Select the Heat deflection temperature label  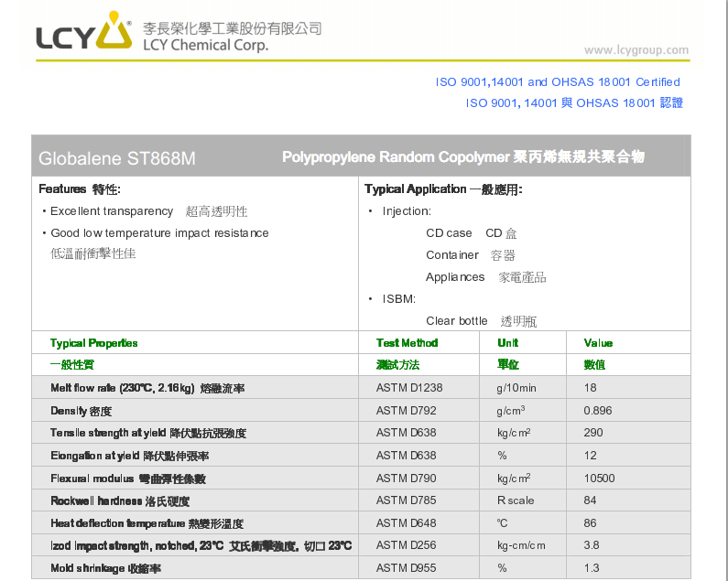click(147, 523)
